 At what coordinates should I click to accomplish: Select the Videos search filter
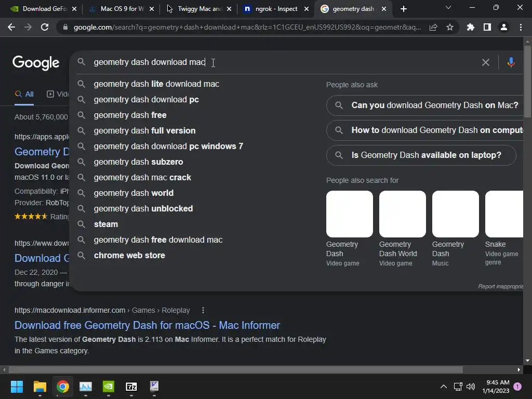pos(58,95)
